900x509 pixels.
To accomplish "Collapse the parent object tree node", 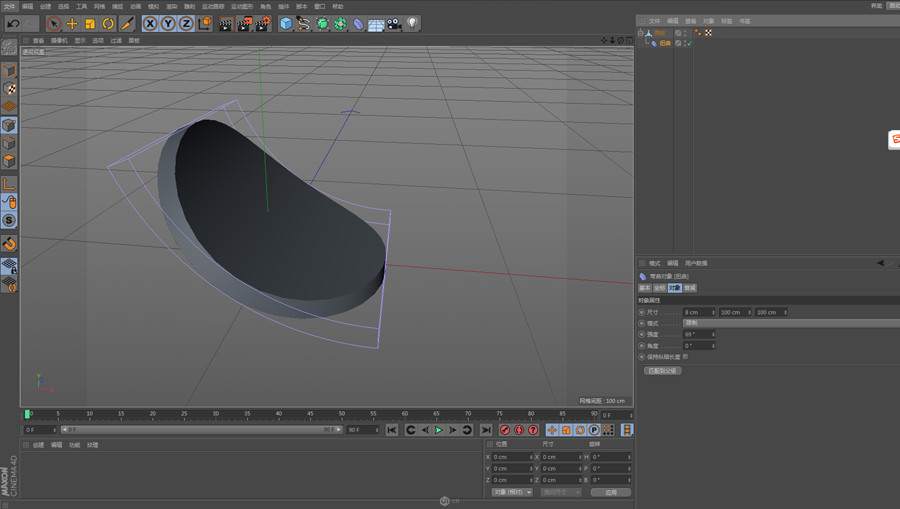I will click(641, 33).
